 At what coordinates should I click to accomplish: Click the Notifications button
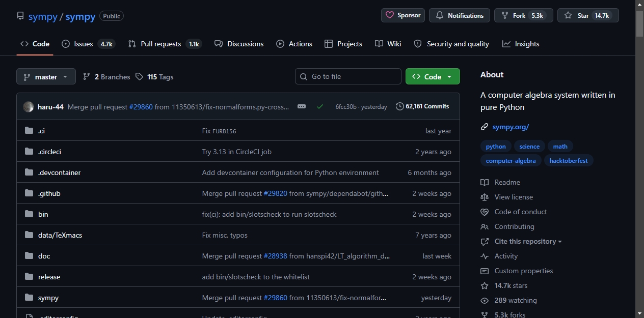point(460,15)
